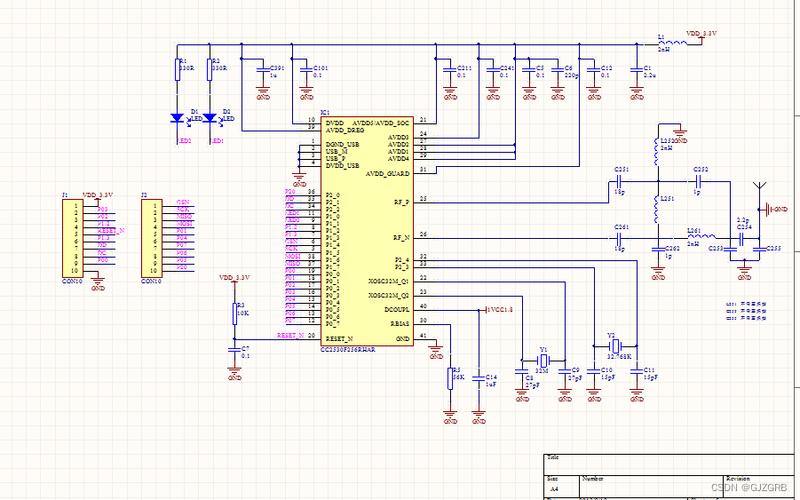Click the Number field in the title block
Viewport: 800px width, 500px height.
tap(651, 485)
